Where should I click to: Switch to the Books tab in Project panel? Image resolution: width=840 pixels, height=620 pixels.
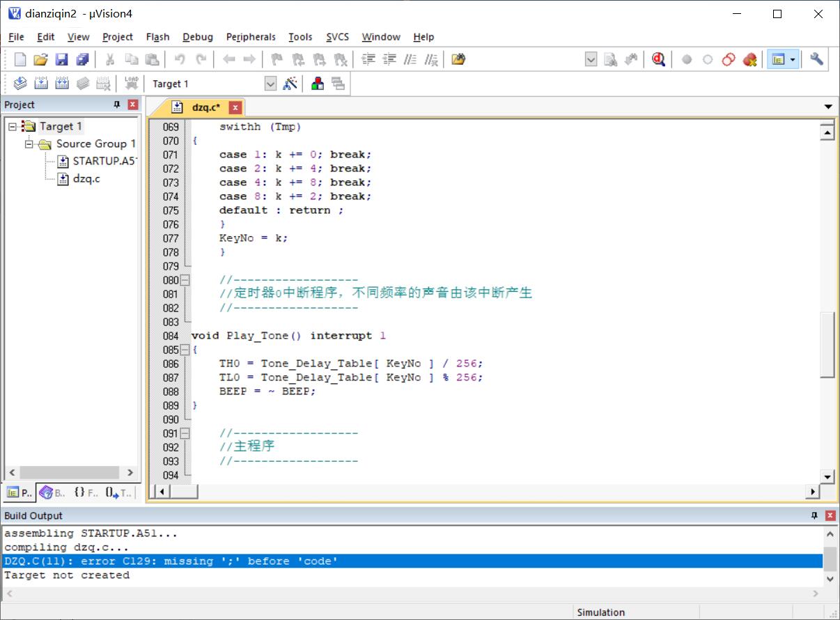[x=52, y=493]
